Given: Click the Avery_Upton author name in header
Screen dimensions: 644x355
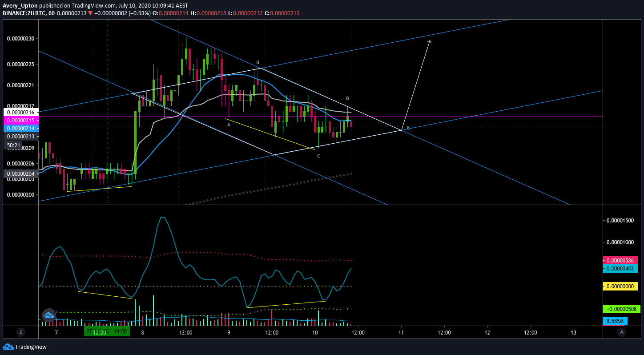Looking at the screenshot, I should click(20, 6).
